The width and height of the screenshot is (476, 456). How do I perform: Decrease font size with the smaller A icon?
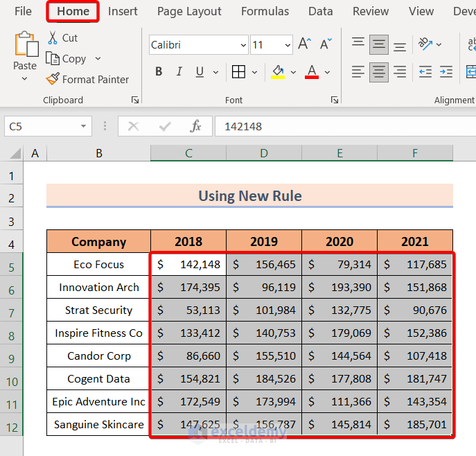pyautogui.click(x=325, y=44)
